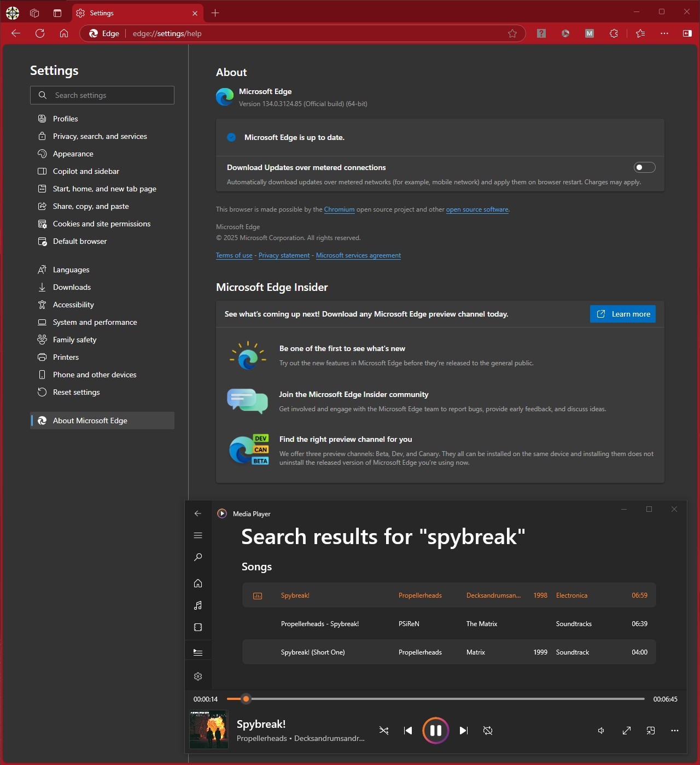Image resolution: width=700 pixels, height=765 pixels.
Task: Click the Media Player seek slider
Action: (x=436, y=699)
